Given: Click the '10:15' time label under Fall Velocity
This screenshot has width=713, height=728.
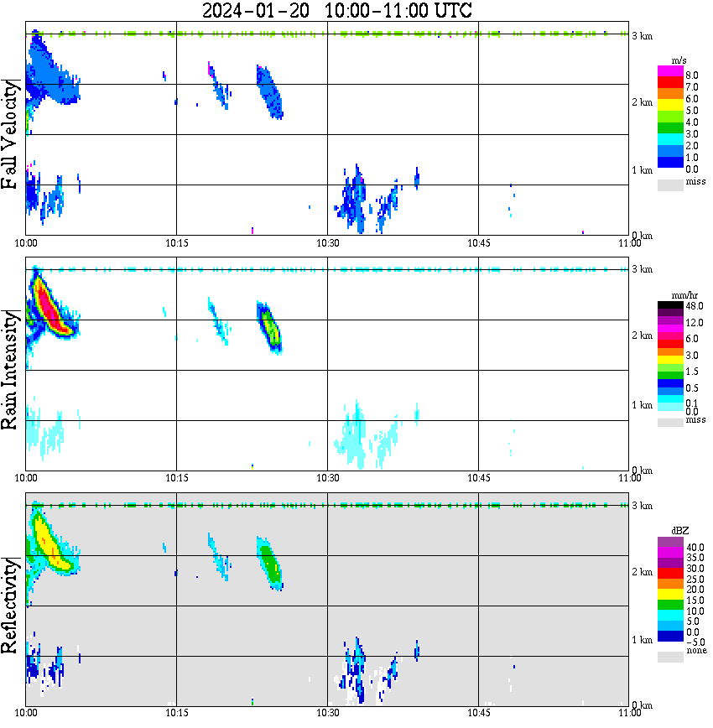Looking at the screenshot, I should coord(177,243).
